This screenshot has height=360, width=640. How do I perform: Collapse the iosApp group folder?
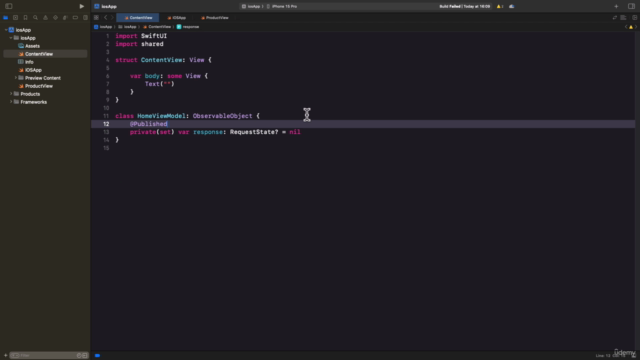[x=11, y=38]
